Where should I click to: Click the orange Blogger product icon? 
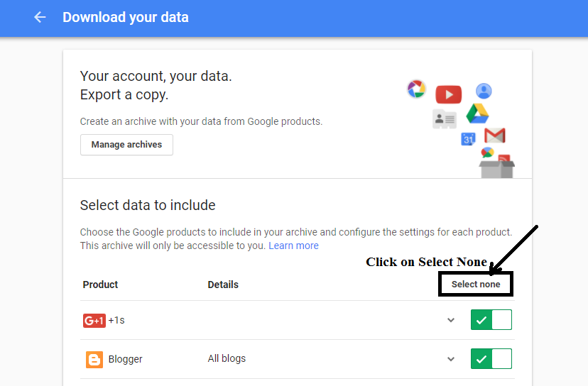94,359
